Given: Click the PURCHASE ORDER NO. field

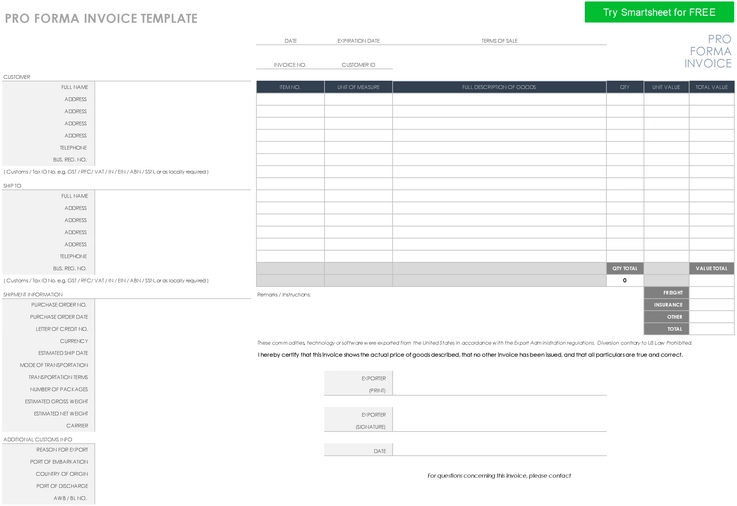Looking at the screenshot, I should tap(173, 305).
